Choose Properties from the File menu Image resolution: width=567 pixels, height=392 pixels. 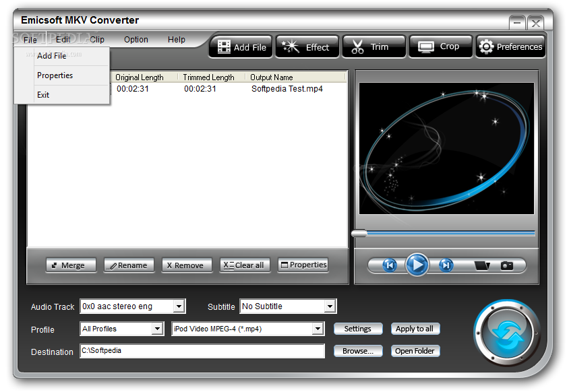tap(62, 75)
